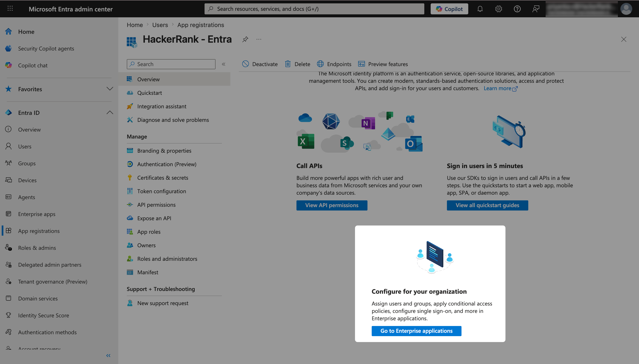The width and height of the screenshot is (639, 364).
Task: Go to Users breadcrumb link
Action: 160,25
